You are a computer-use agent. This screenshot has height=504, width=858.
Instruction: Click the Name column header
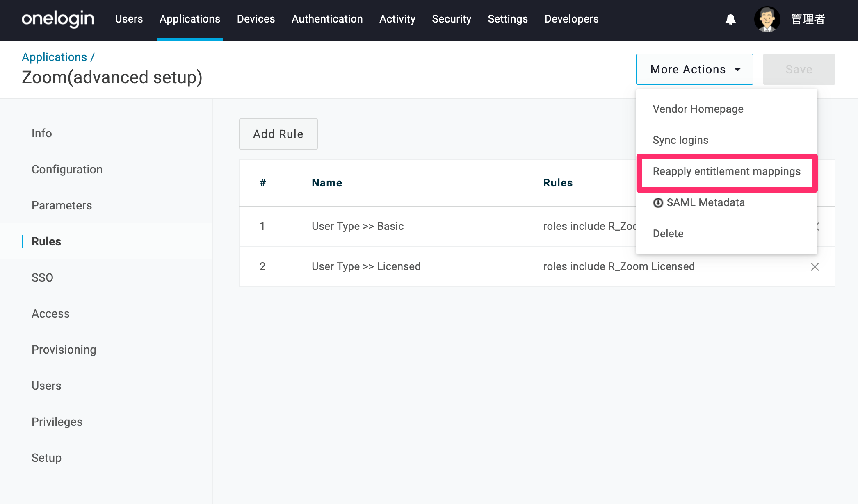(x=327, y=183)
